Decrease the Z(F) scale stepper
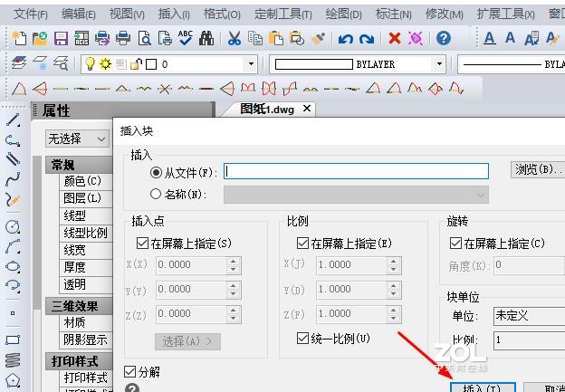The width and height of the screenshot is (565, 392). [x=394, y=318]
